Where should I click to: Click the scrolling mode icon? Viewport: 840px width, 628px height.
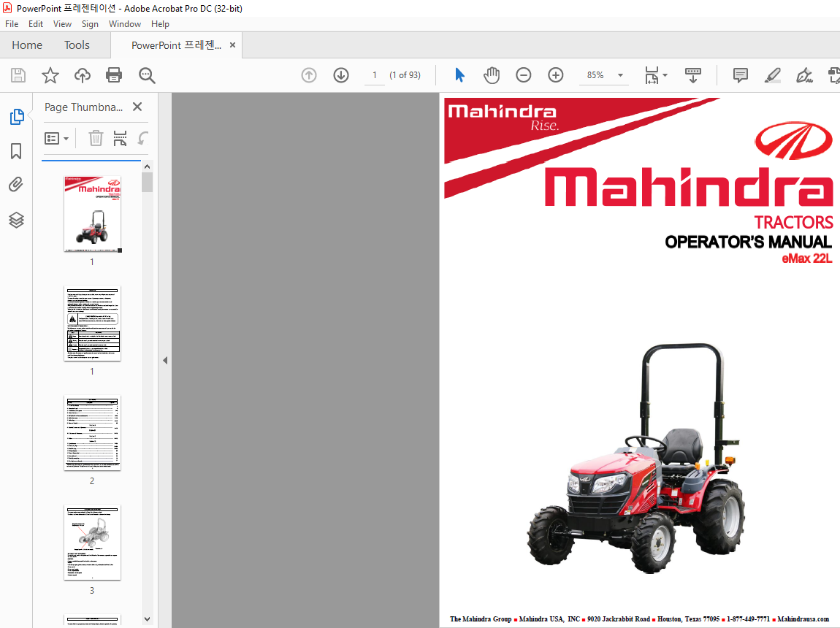[692, 75]
